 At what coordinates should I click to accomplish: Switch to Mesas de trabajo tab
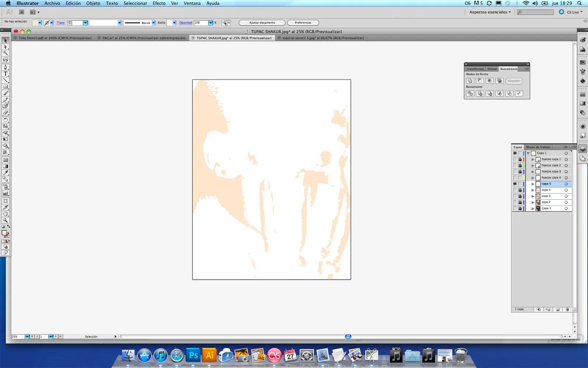[x=538, y=147]
